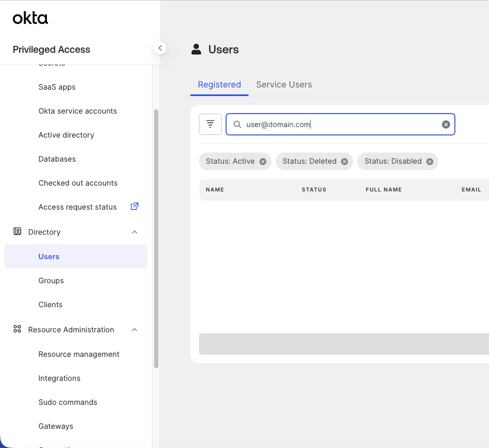Open Checked out accounts
Image resolution: width=489 pixels, height=448 pixels.
coord(78,183)
